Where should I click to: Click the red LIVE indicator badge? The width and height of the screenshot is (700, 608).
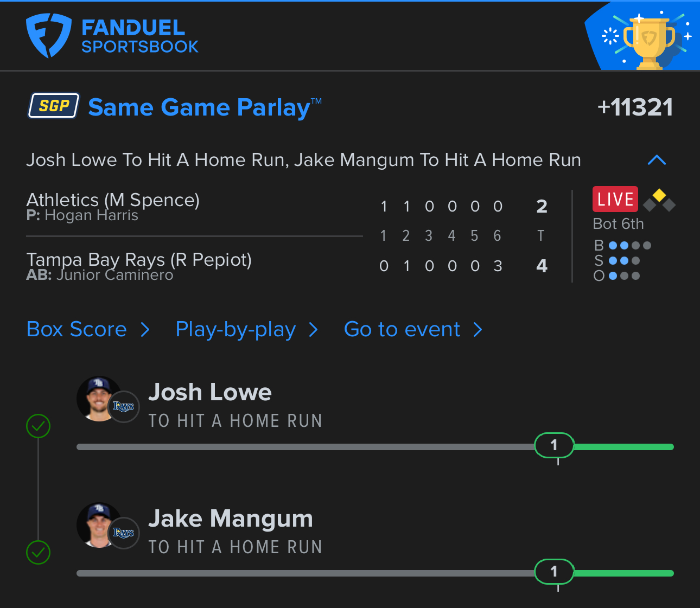(615, 199)
